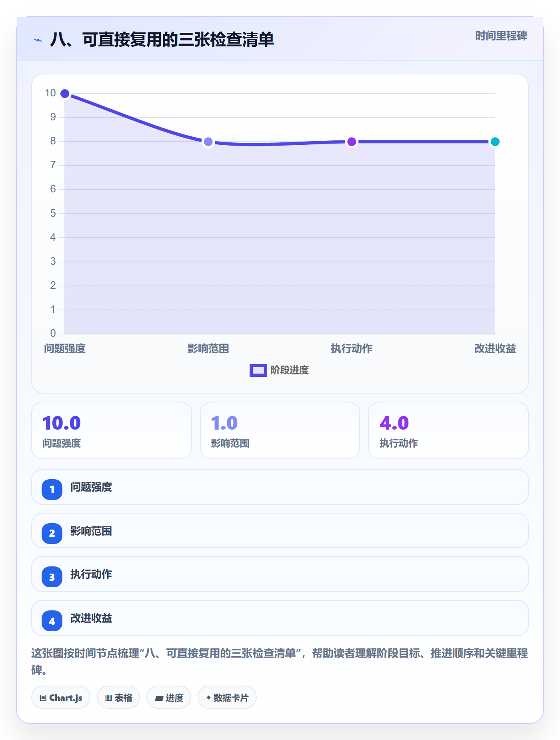Open the 1.0 影响范围 stat card
The width and height of the screenshot is (560, 740).
point(280,430)
